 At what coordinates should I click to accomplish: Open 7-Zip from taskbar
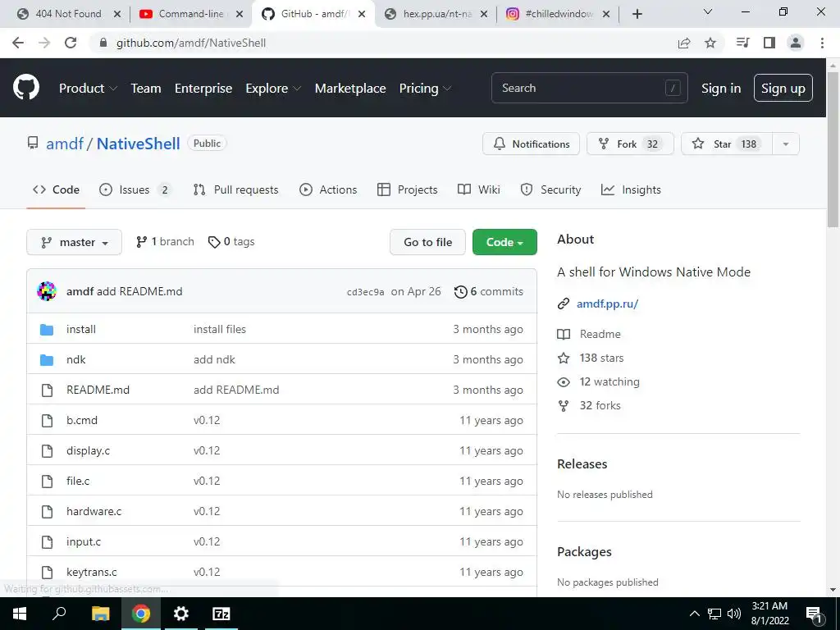click(x=221, y=614)
